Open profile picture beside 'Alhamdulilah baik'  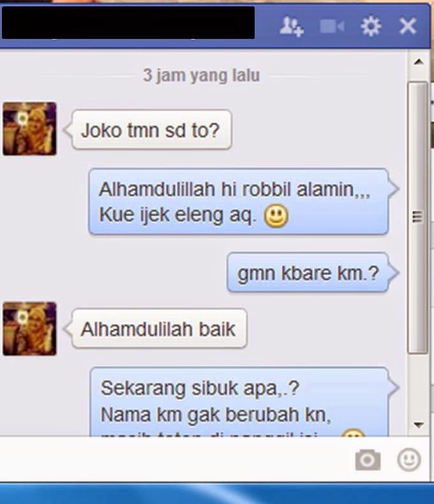tap(29, 329)
